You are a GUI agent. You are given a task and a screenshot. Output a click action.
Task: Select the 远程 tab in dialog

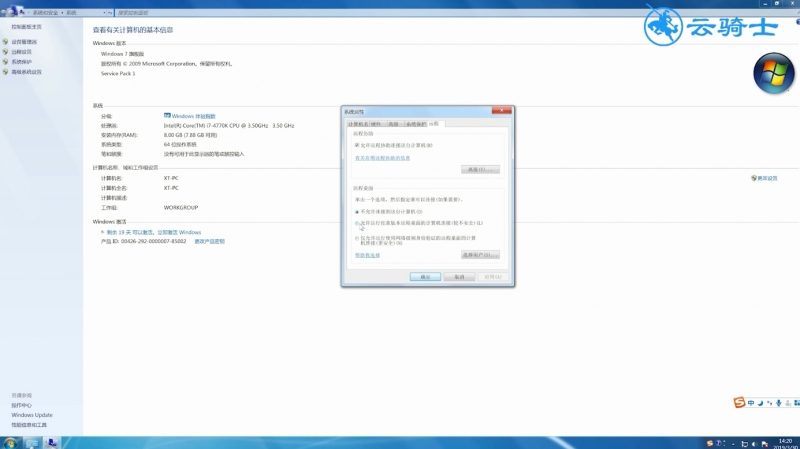pyautogui.click(x=436, y=123)
